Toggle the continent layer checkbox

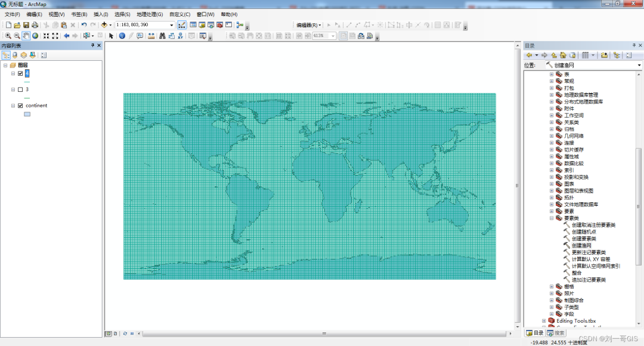[x=20, y=106]
